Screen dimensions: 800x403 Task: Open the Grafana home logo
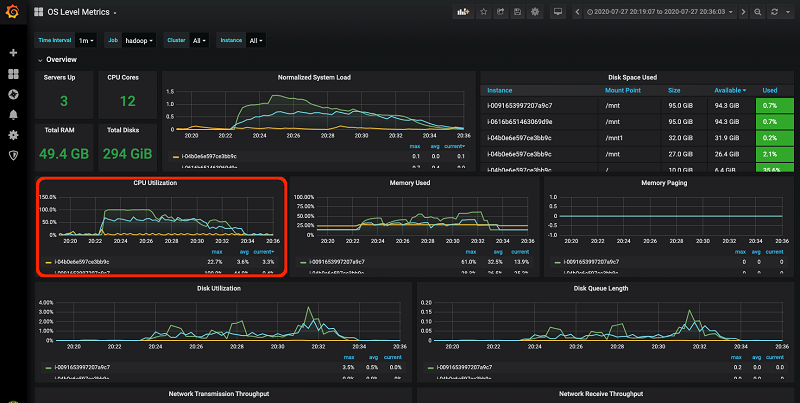[x=12, y=11]
